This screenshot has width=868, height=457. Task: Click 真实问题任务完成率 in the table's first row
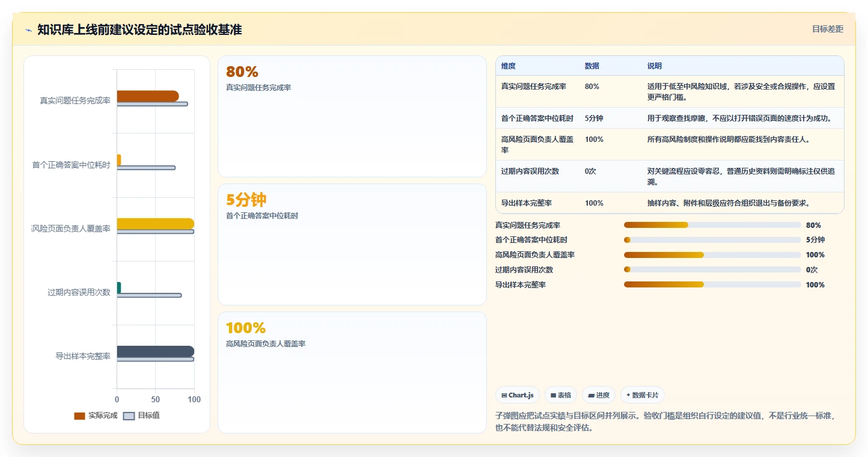click(534, 87)
